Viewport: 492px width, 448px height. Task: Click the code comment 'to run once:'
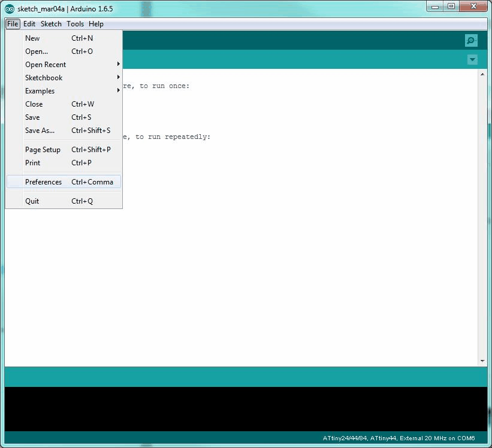(164, 86)
